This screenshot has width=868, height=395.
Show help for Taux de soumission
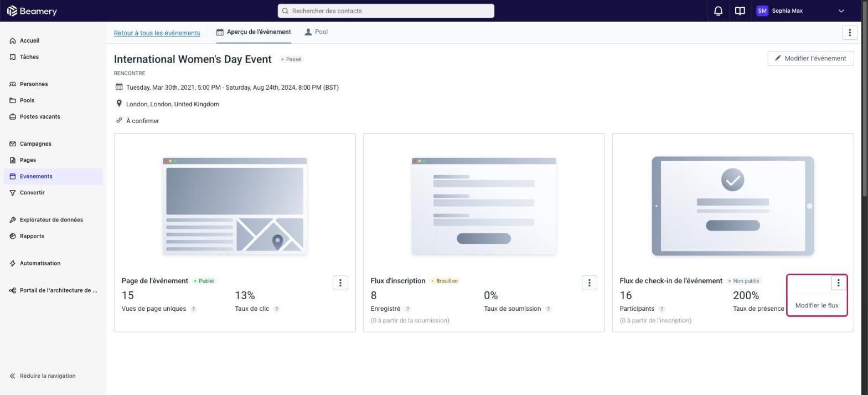549,309
